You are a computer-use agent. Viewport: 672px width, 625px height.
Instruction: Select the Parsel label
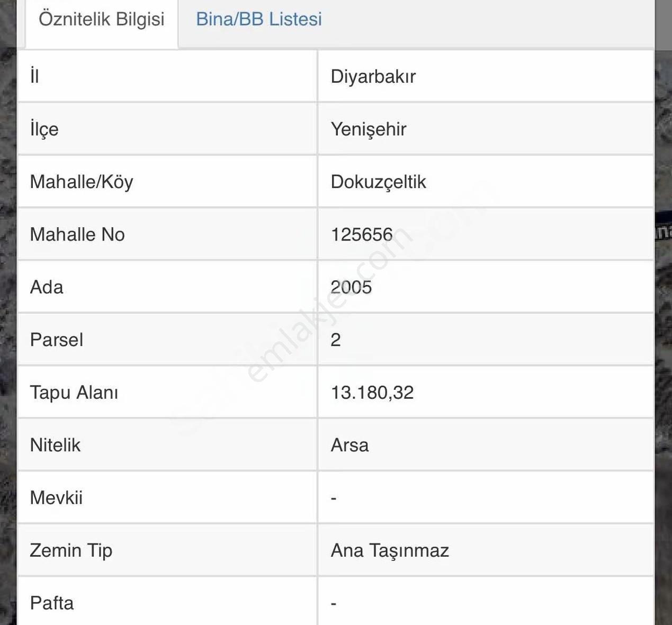(57, 340)
